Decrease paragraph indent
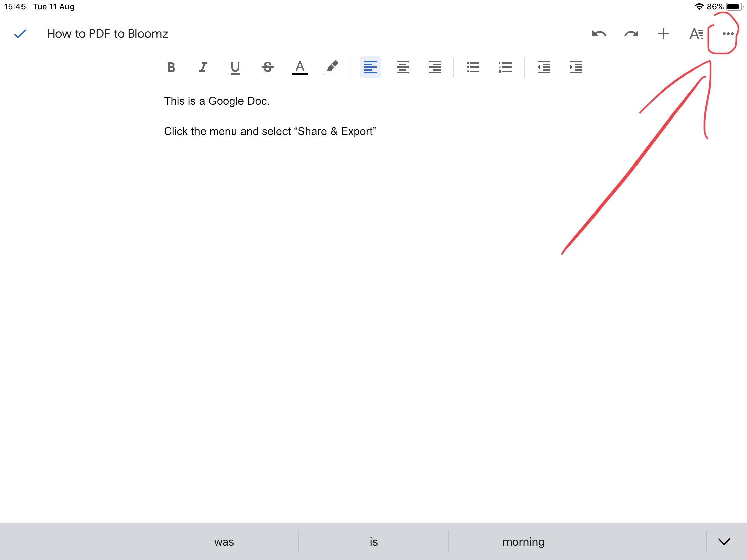Image resolution: width=747 pixels, height=560 pixels. pyautogui.click(x=543, y=67)
